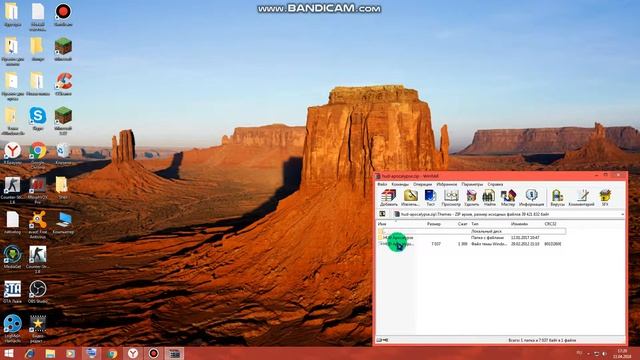640x360 pixels.
Task: Expand the archive path dropdown arrow
Action: click(622, 214)
